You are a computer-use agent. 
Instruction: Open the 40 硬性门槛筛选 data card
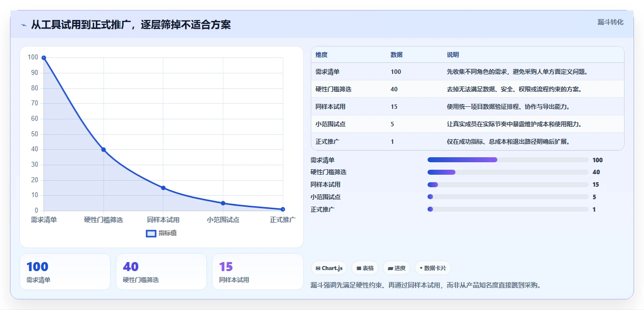tap(161, 272)
